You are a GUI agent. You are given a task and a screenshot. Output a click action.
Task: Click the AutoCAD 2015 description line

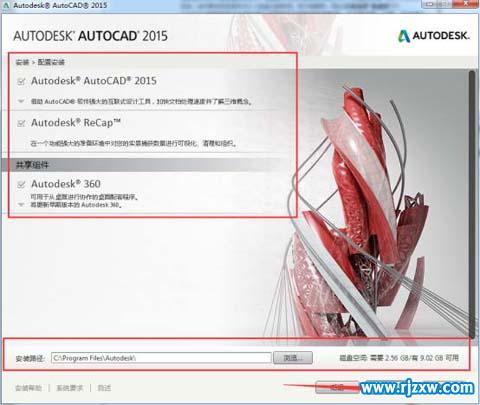tap(141, 101)
